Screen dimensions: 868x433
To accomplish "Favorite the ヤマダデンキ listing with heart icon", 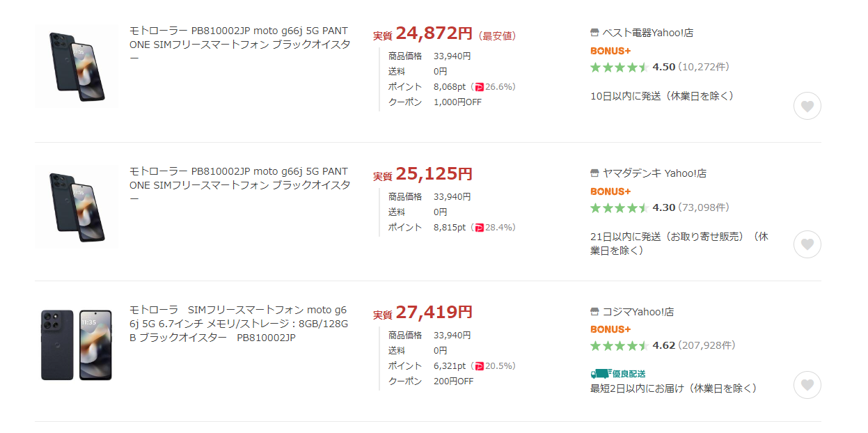I will 807,244.
